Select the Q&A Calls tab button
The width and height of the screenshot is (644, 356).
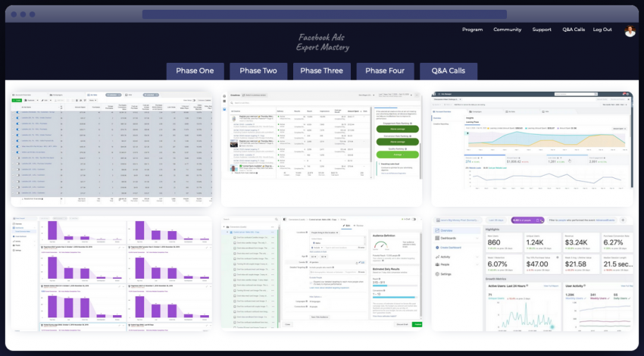point(449,71)
